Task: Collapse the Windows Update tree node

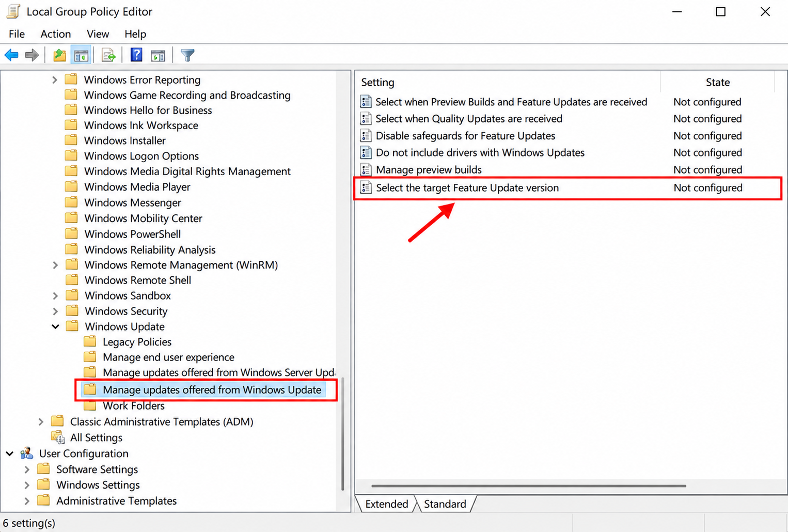Action: pyautogui.click(x=55, y=326)
